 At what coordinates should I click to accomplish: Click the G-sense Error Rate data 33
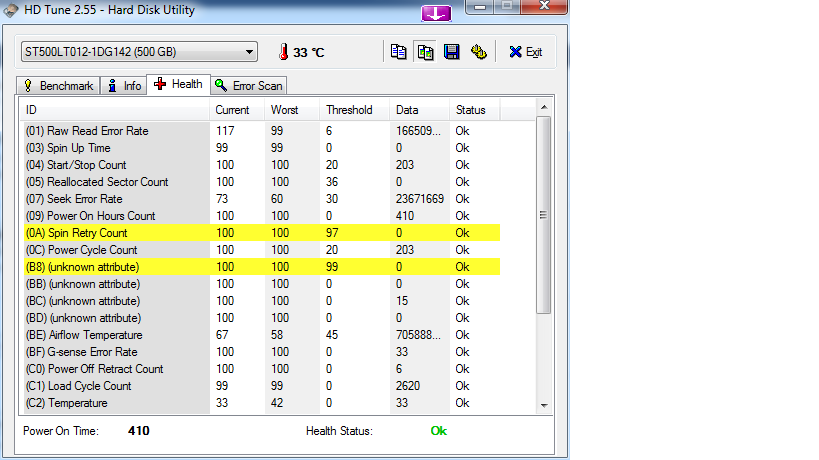point(402,352)
